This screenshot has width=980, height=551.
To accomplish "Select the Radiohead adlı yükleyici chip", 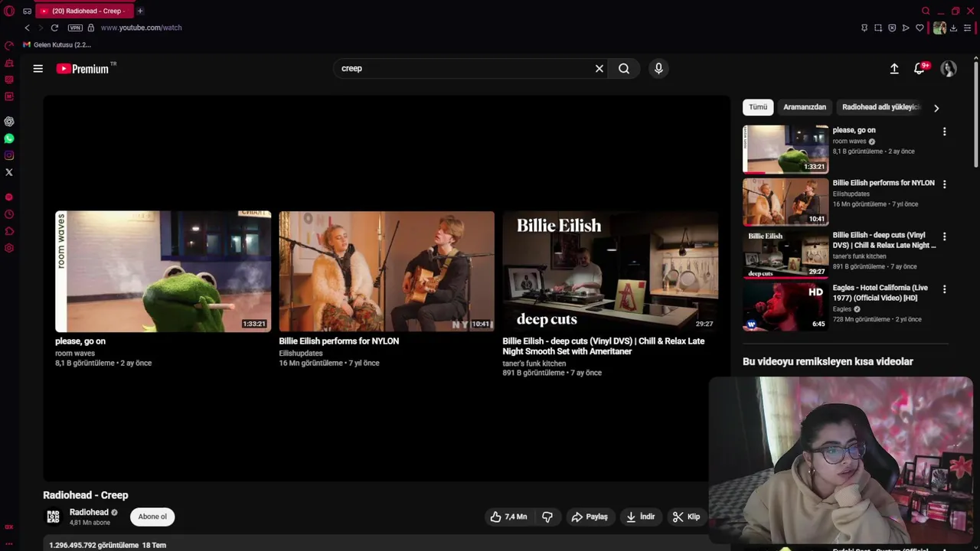I will coord(881,107).
